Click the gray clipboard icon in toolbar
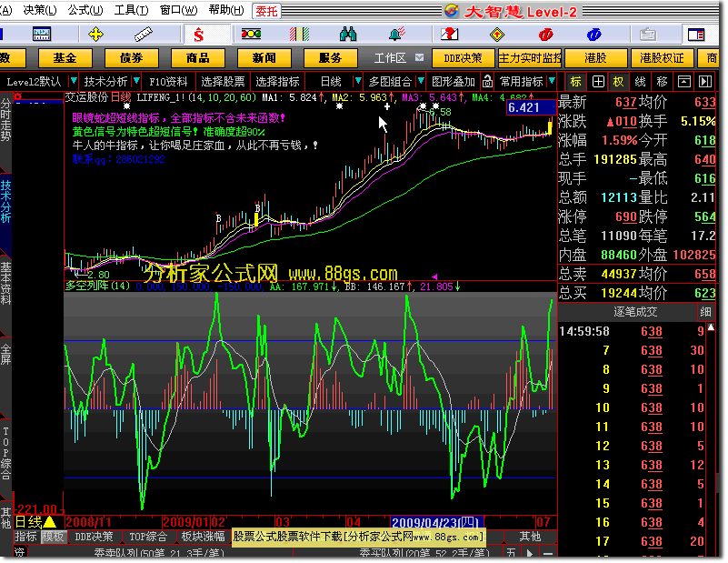The height and width of the screenshot is (563, 728). click(648, 35)
